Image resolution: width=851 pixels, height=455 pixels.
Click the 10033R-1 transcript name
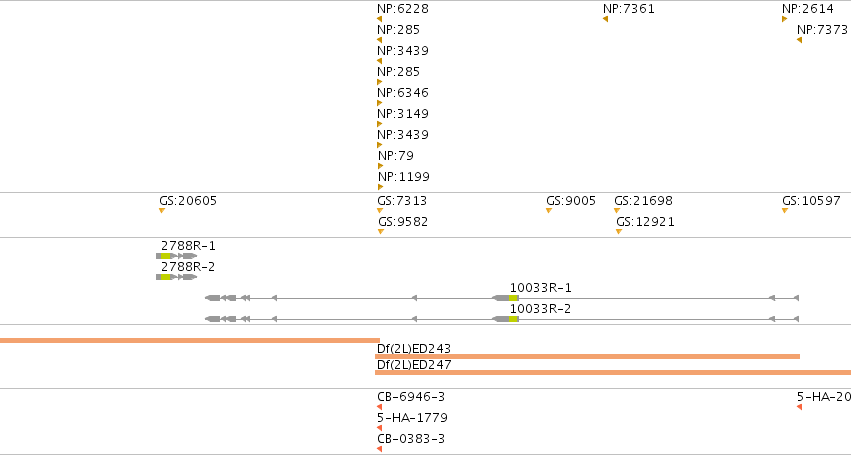point(541,288)
